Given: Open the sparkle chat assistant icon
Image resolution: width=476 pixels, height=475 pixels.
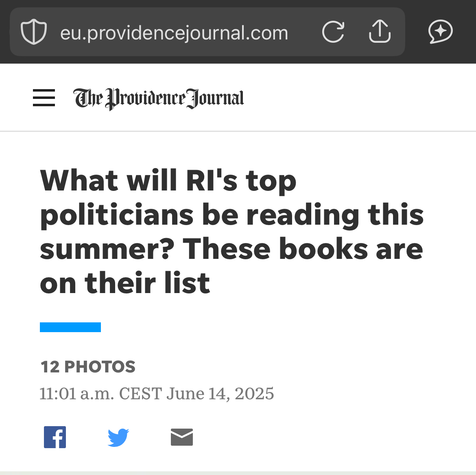Looking at the screenshot, I should pos(440,32).
